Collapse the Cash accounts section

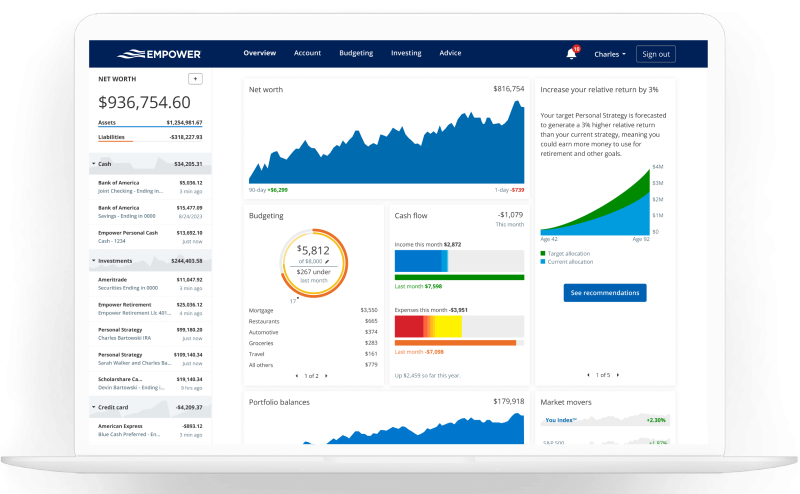pos(93,164)
